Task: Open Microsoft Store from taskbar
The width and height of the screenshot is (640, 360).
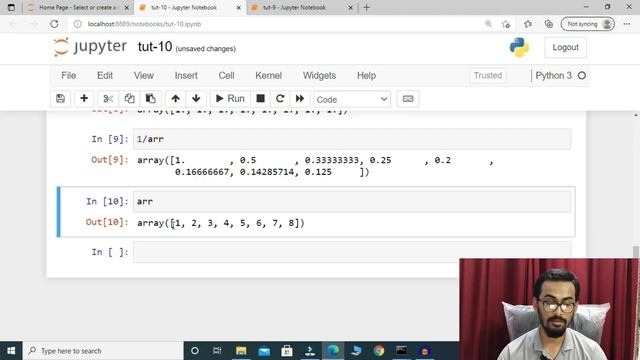Action: (287, 351)
